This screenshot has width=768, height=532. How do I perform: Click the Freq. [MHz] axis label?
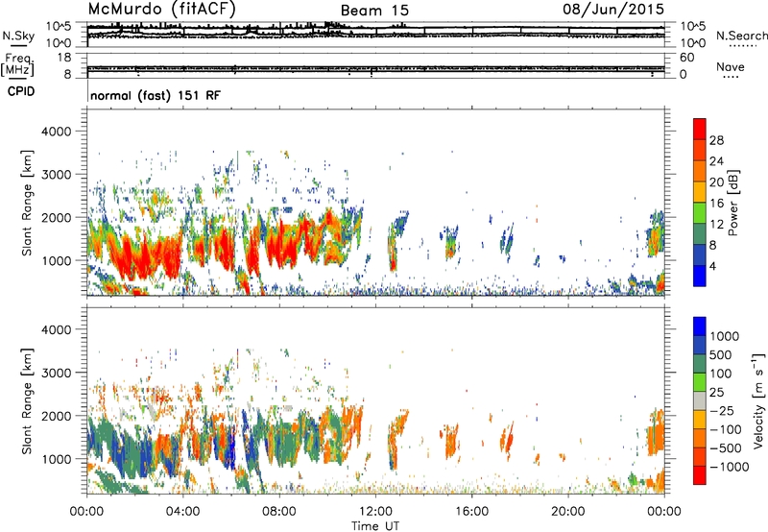[x=17, y=64]
